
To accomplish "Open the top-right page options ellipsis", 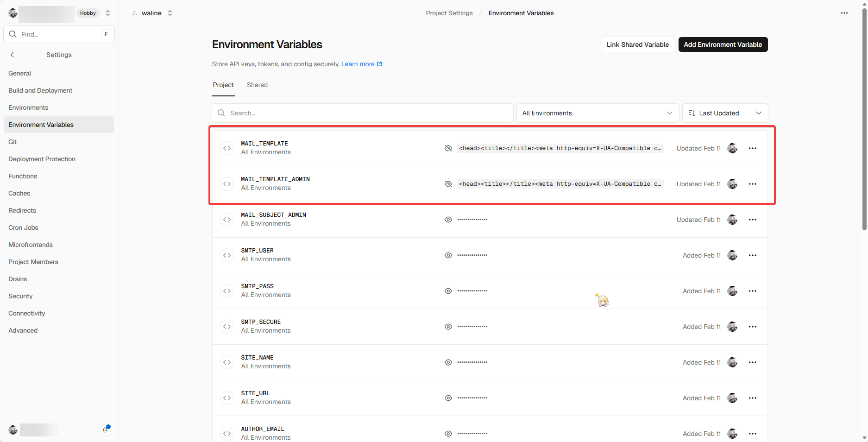I will click(x=844, y=13).
